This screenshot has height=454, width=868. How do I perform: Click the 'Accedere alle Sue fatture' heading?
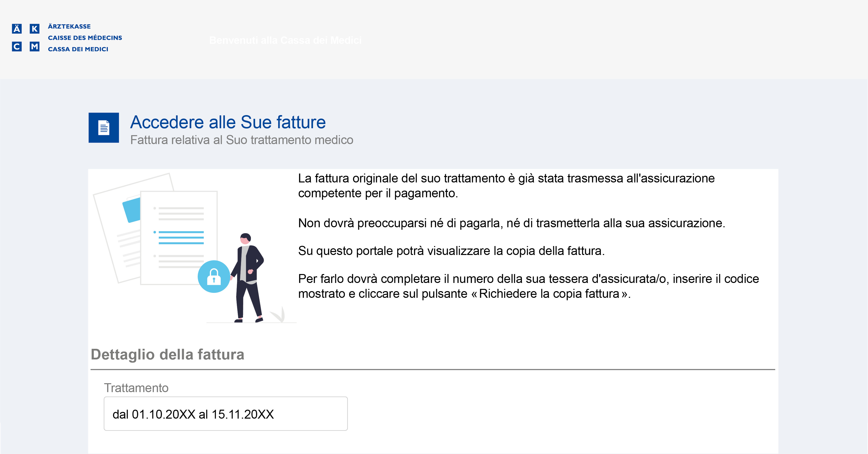tap(228, 122)
